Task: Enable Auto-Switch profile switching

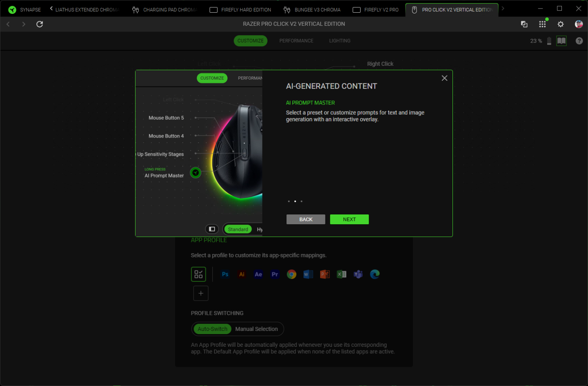Action: coord(212,329)
